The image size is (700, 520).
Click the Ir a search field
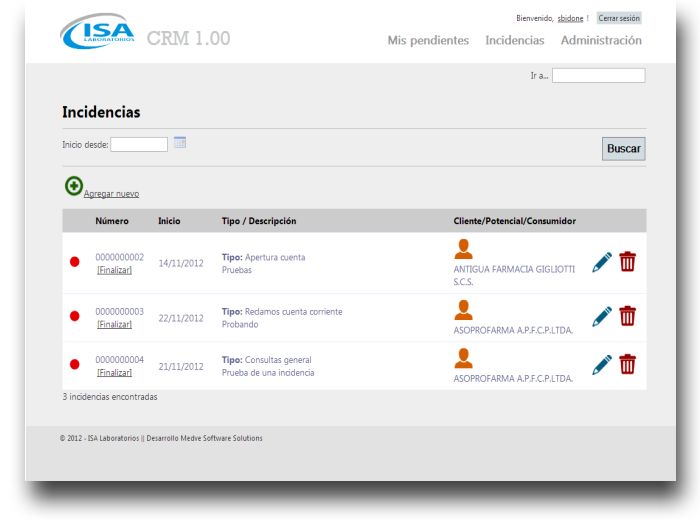(598, 75)
